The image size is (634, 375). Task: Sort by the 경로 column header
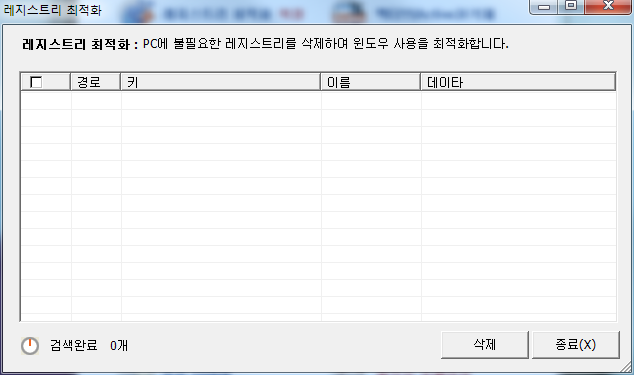click(95, 82)
